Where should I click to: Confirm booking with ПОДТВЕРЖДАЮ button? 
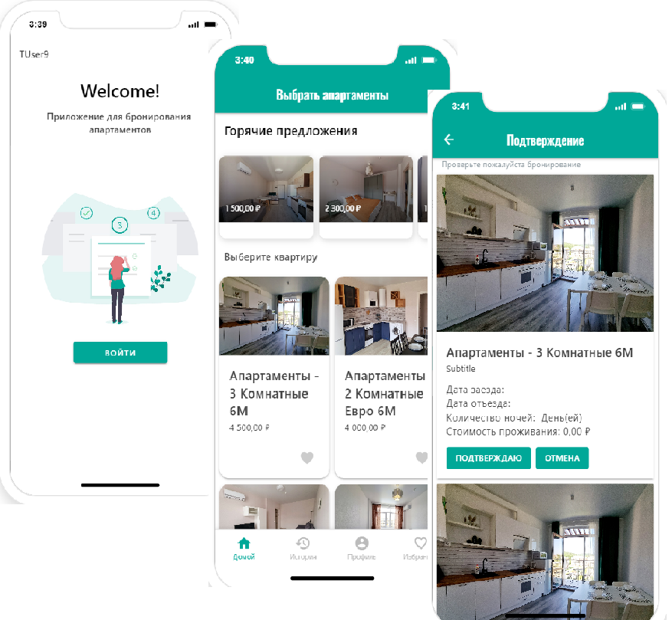point(489,458)
